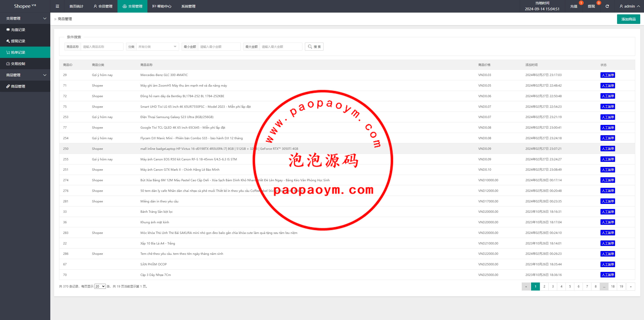The image size is (644, 320).
Task: Click the 添加商品 button
Action: [628, 19]
